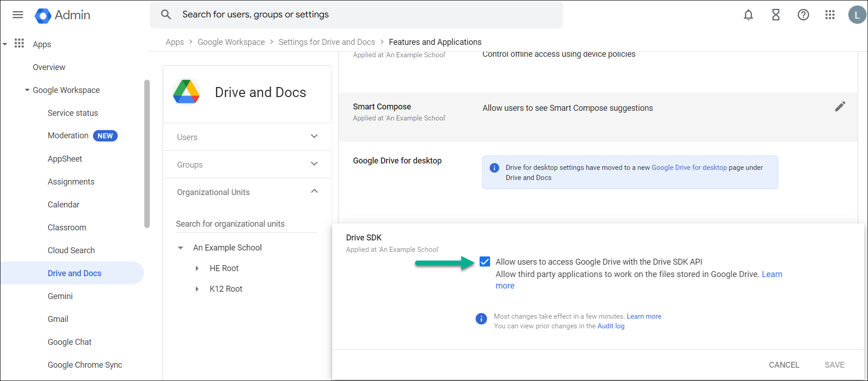Screen dimensions: 868x381
Task: Open the notifications bell
Action: pyautogui.click(x=748, y=15)
